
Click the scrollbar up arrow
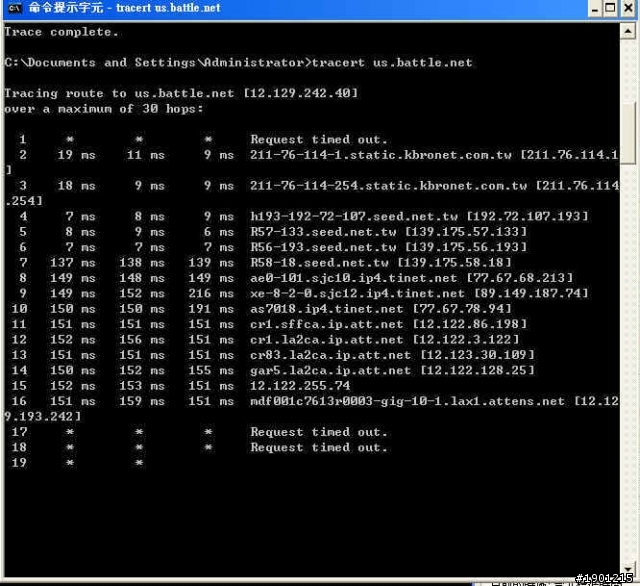tap(627, 31)
